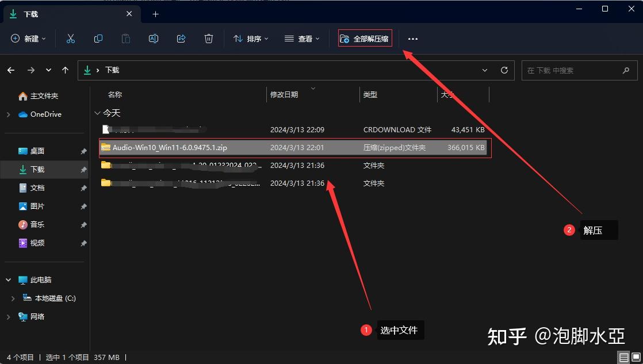
Task: Select the first folder dated 21:36
Action: pos(293,165)
